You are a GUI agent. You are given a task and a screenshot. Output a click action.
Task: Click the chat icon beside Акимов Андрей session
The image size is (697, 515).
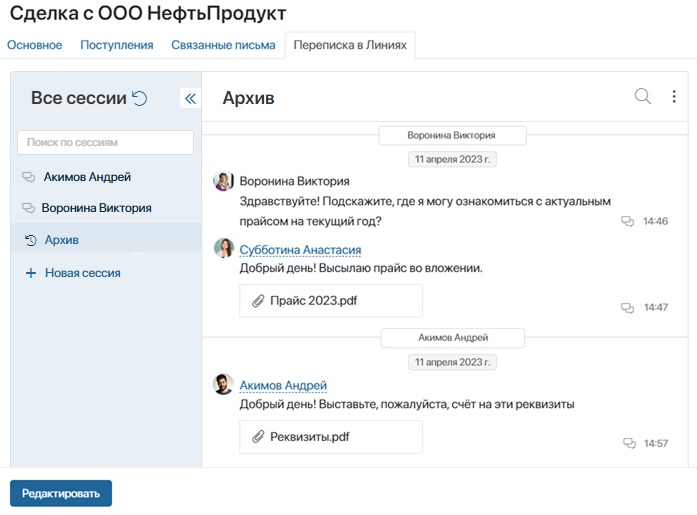(28, 177)
